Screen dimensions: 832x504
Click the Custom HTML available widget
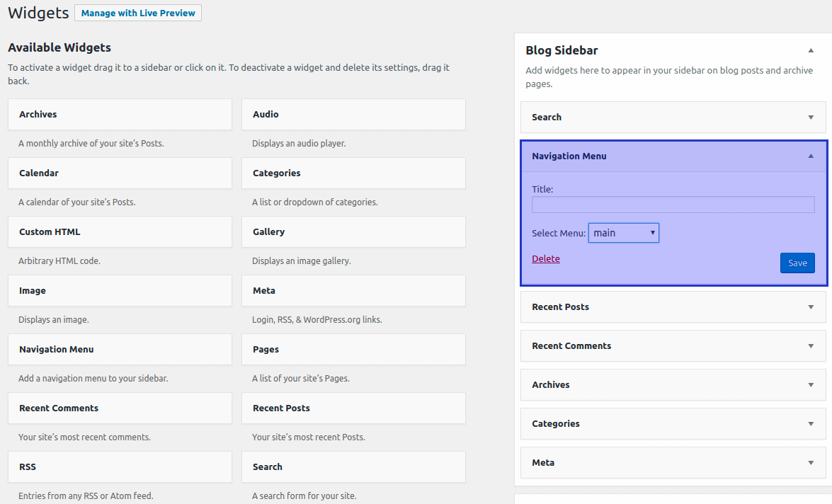tap(119, 231)
